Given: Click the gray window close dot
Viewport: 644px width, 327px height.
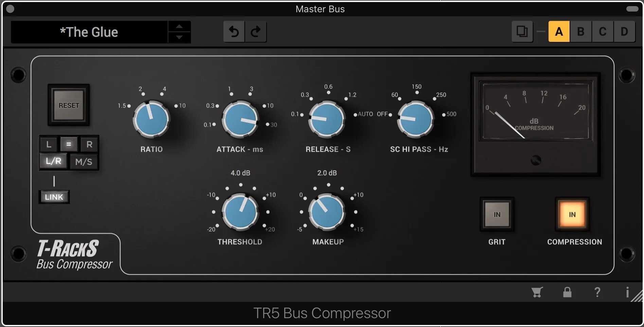Looking at the screenshot, I should (10, 9).
